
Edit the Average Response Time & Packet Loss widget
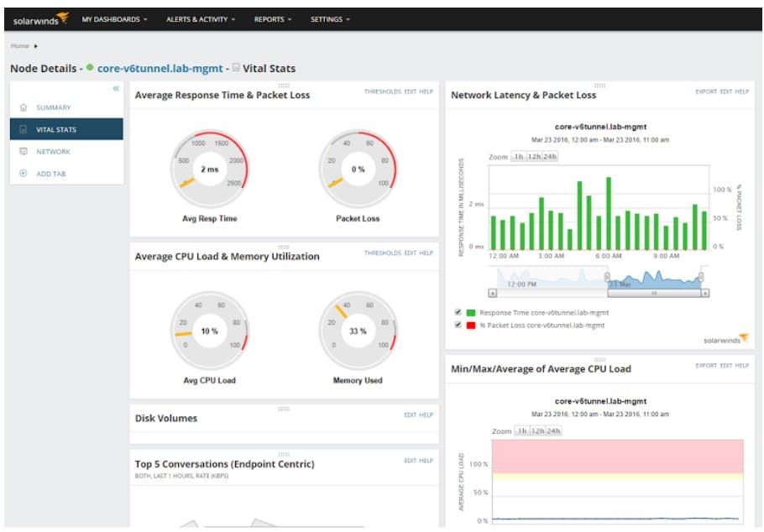point(411,91)
